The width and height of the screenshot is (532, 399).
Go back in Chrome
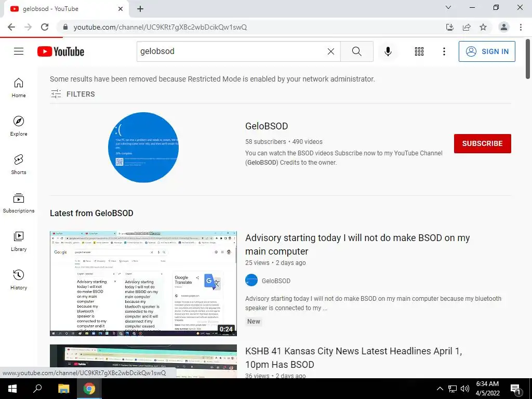pos(11,27)
